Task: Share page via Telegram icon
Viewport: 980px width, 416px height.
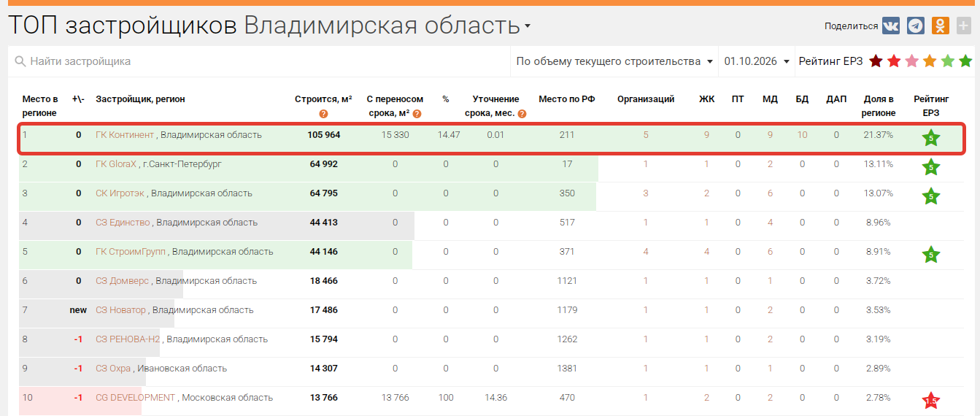Action: (x=916, y=26)
